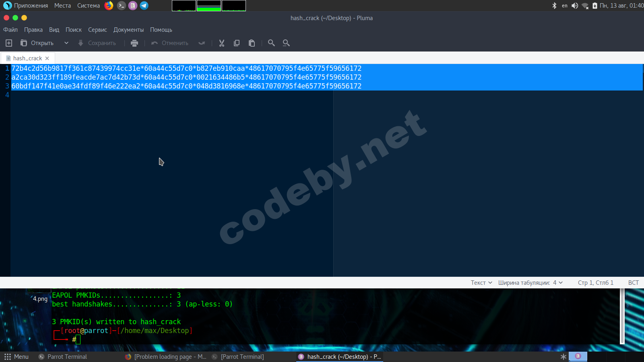
Task: Copy selection with copy icon
Action: (x=237, y=43)
